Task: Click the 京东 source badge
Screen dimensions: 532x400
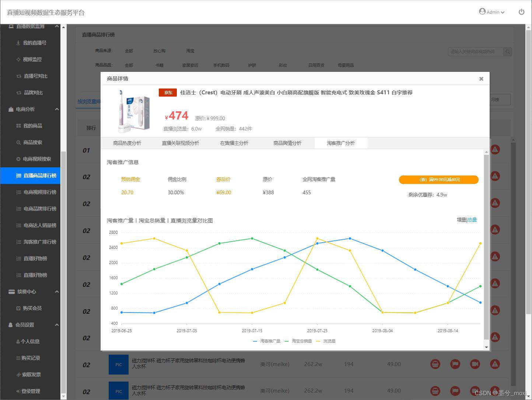Action: pos(168,93)
